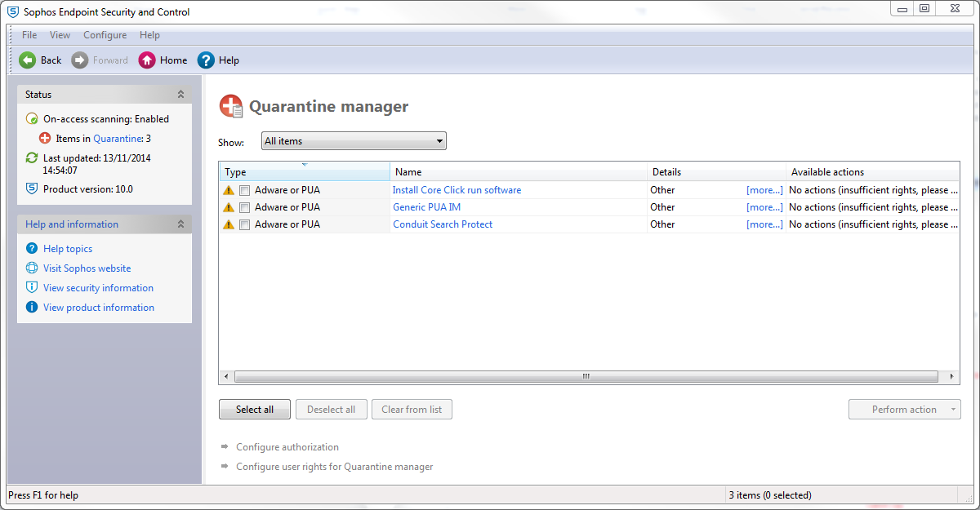
Task: Tick checkbox for Conduit Search Protect
Action: 244,224
